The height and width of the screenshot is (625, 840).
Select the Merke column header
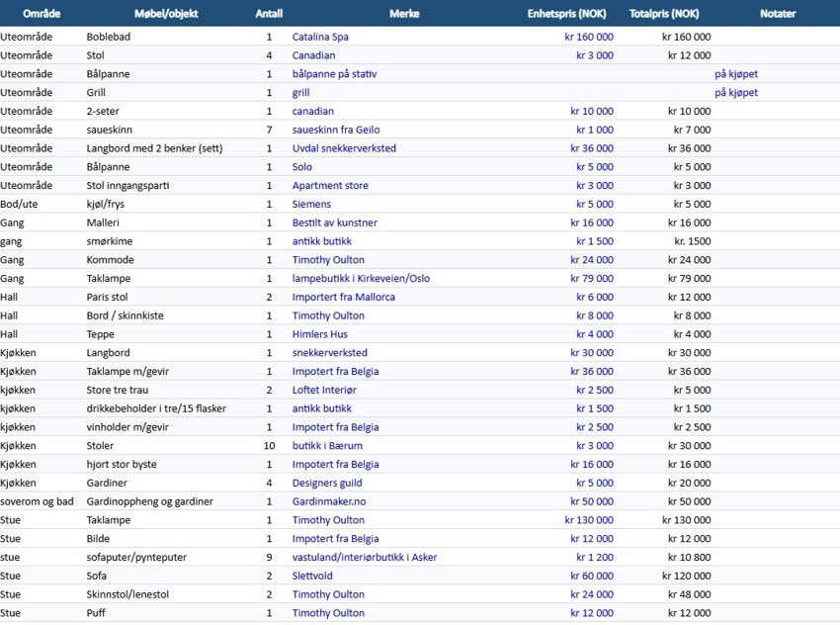click(404, 13)
